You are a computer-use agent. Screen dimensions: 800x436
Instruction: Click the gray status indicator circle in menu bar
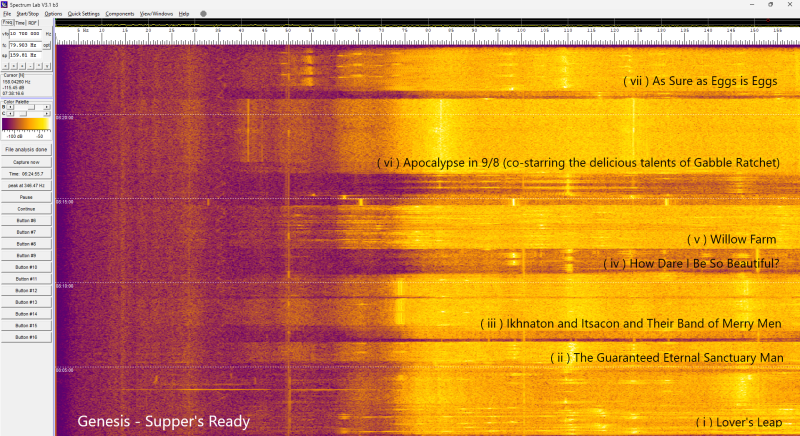pos(203,14)
